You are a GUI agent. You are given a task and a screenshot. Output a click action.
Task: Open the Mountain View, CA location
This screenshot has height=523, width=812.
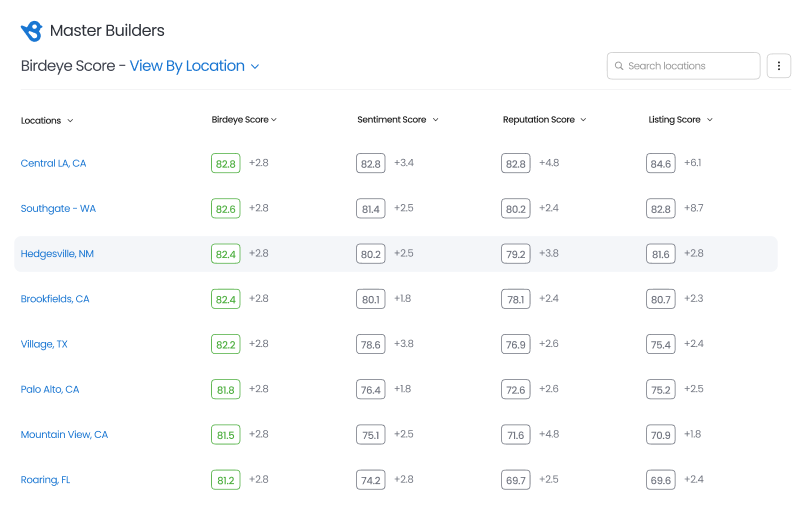tap(64, 434)
